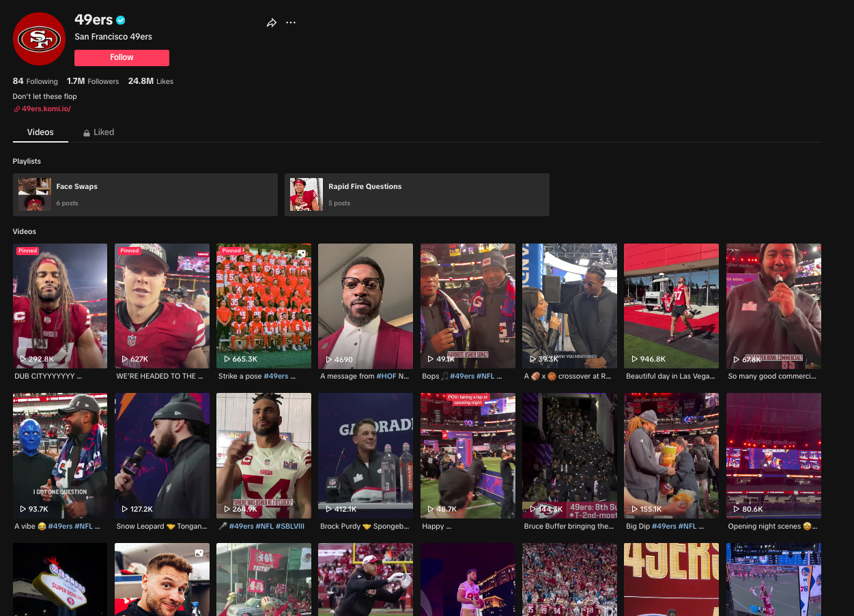Image resolution: width=854 pixels, height=616 pixels.
Task: Open the Super Bowl Las Vegas sign video
Action: (60, 580)
